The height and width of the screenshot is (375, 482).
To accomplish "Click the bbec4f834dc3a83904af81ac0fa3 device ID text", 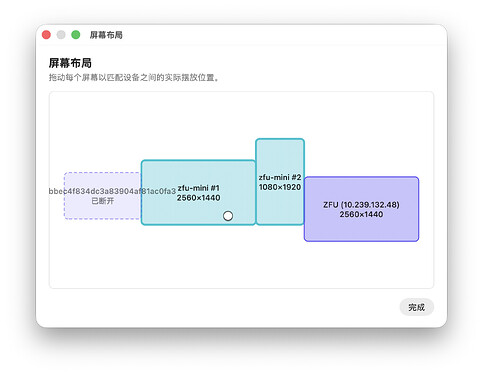I will pyautogui.click(x=112, y=191).
